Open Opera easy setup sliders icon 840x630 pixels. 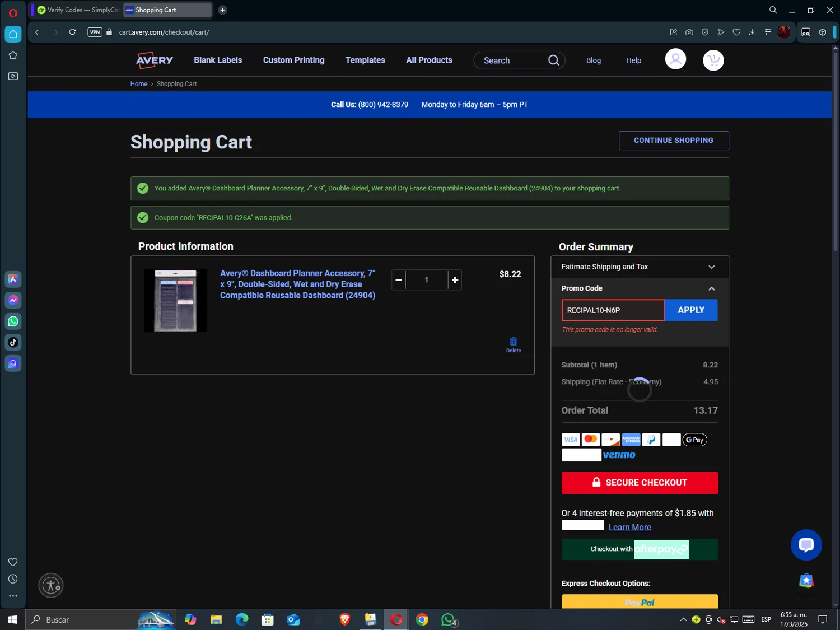point(768,32)
